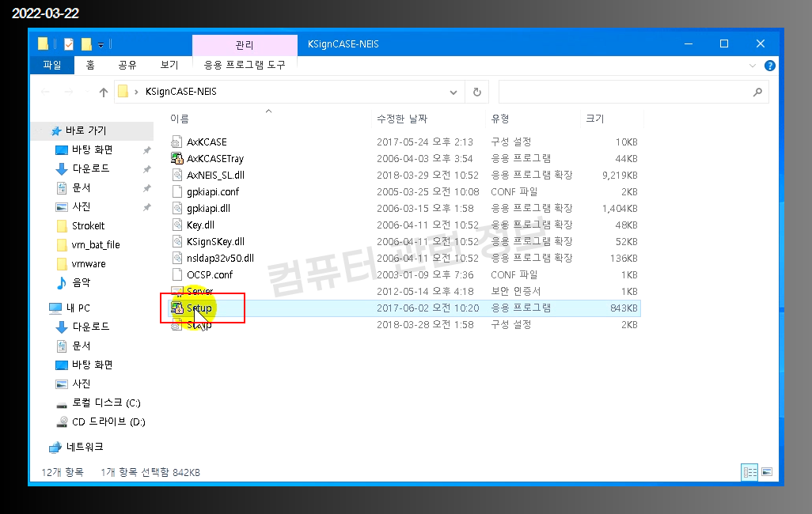Open 음악 in the navigation pane
This screenshot has height=514, width=812.
click(x=81, y=282)
